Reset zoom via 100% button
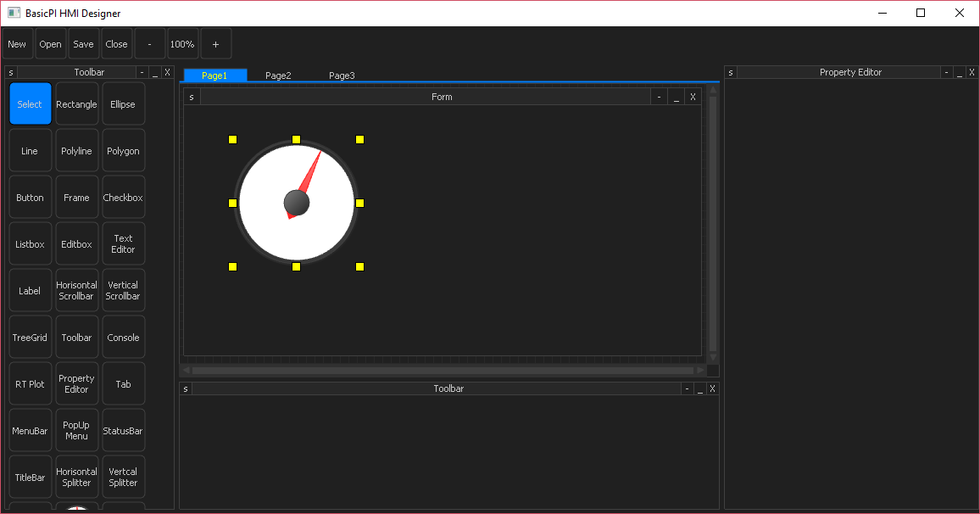Image resolution: width=980 pixels, height=514 pixels. [x=182, y=44]
